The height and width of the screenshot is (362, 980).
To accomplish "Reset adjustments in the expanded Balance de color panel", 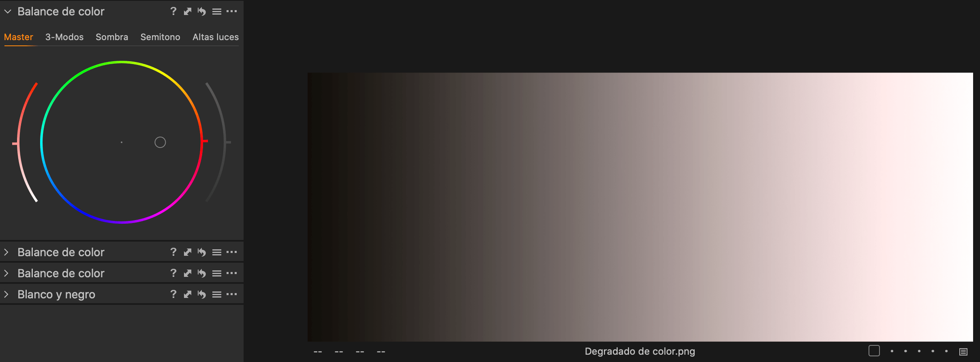I will pos(201,11).
